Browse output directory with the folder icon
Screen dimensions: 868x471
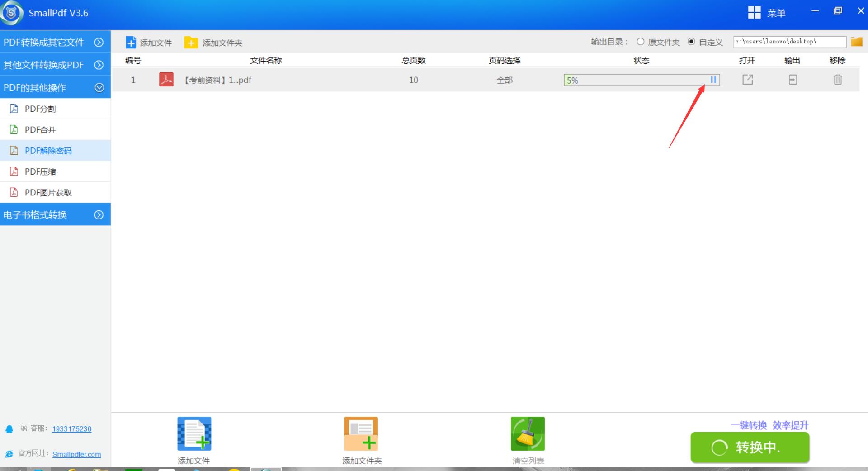[x=856, y=42]
